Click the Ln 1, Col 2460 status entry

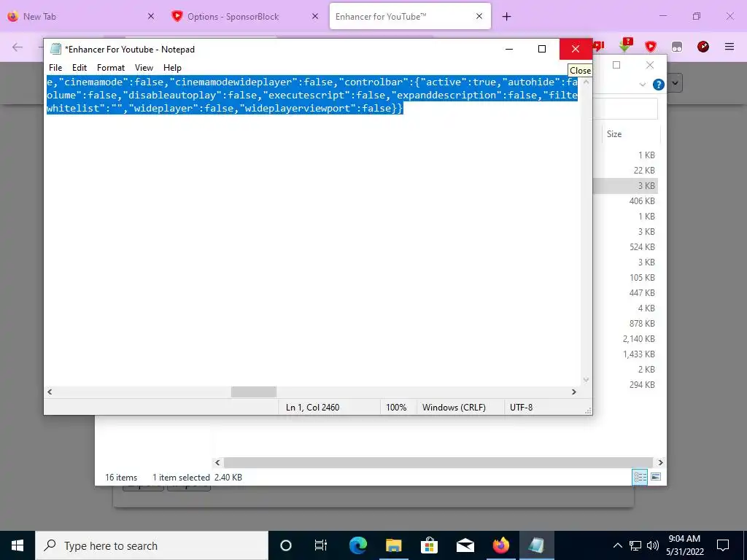pyautogui.click(x=312, y=408)
